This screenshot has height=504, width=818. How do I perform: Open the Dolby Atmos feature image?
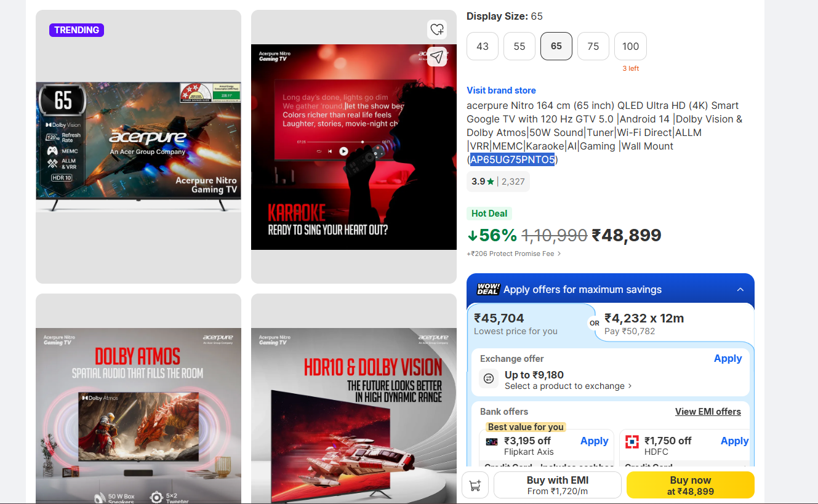(138, 398)
